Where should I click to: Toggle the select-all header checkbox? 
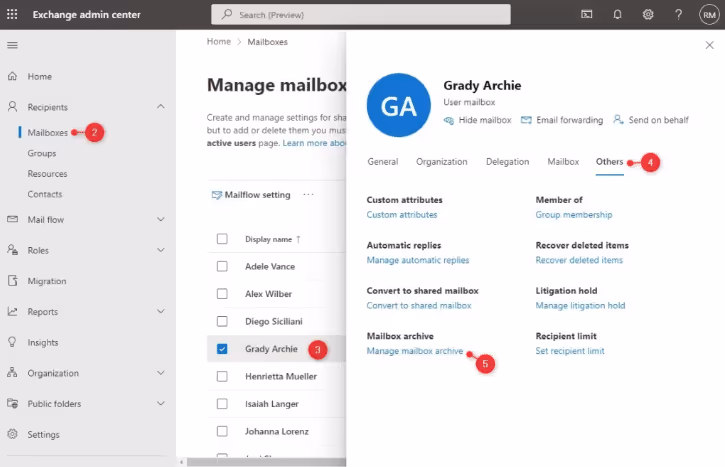(222, 239)
